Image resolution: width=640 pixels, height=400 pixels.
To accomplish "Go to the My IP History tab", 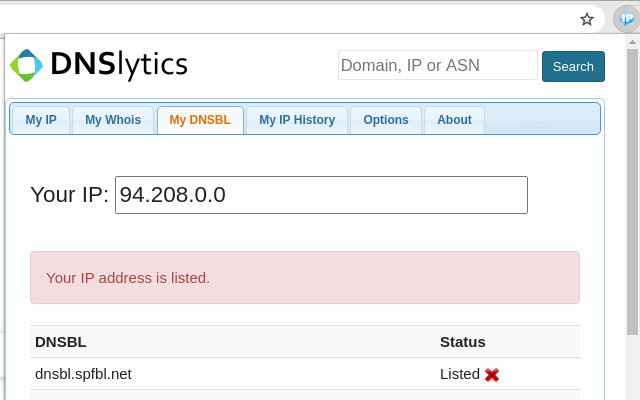I will 297,120.
